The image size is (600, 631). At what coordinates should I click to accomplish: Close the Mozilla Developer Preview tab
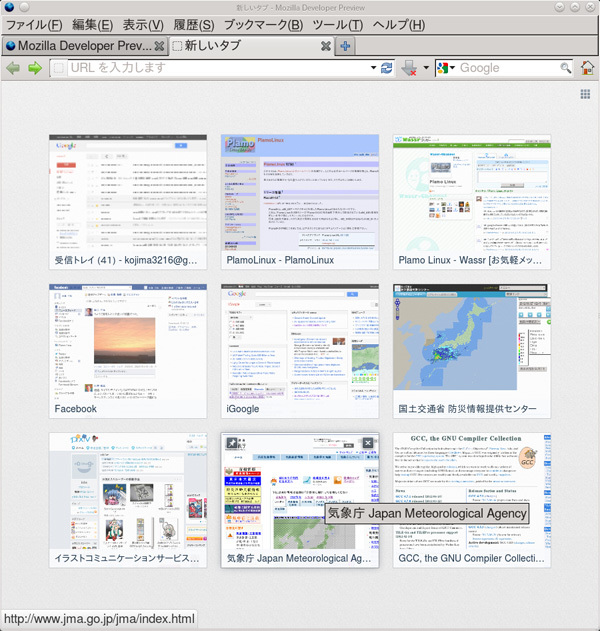[x=159, y=46]
